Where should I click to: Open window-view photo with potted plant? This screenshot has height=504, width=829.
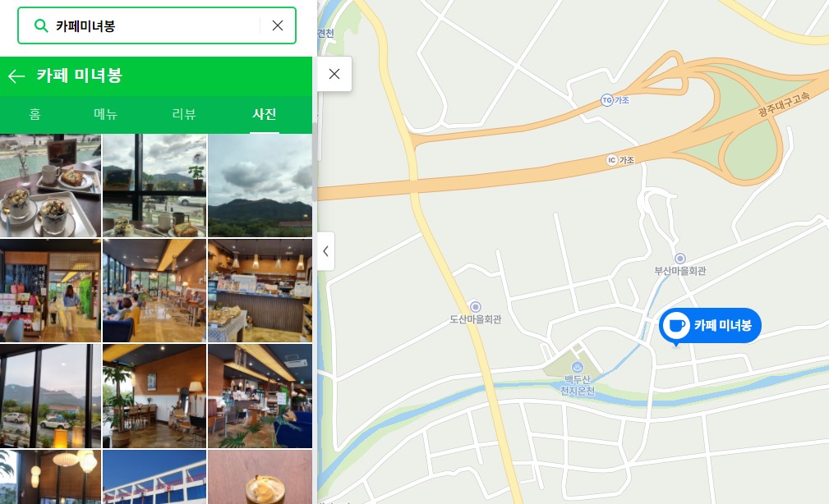154,186
